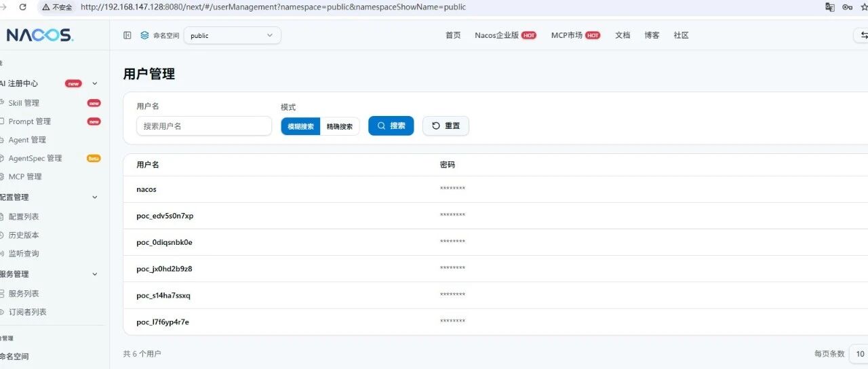The height and width of the screenshot is (369, 868).
Task: Open 订阅者列表 in sidebar
Action: point(27,312)
